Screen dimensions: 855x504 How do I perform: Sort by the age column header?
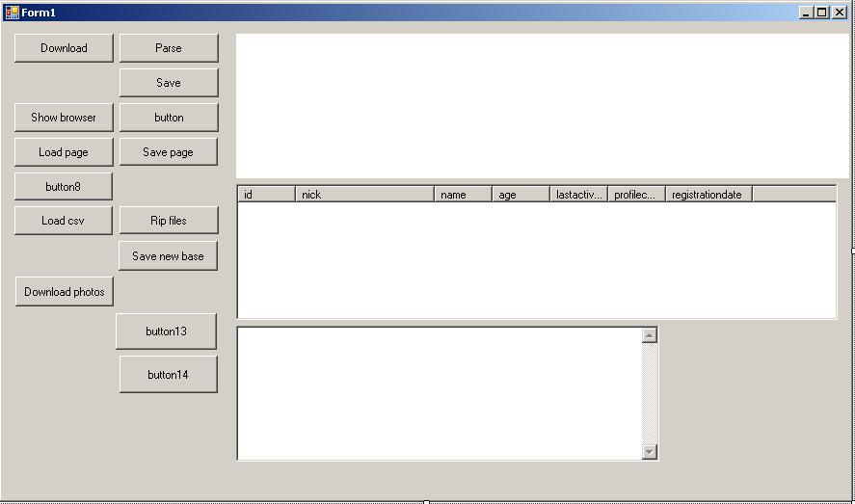tap(521, 195)
